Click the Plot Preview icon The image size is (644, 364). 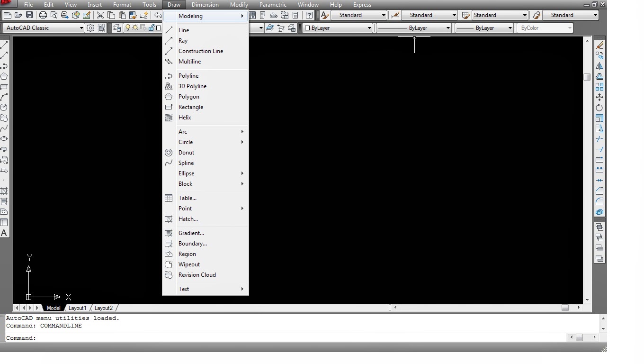(x=54, y=15)
